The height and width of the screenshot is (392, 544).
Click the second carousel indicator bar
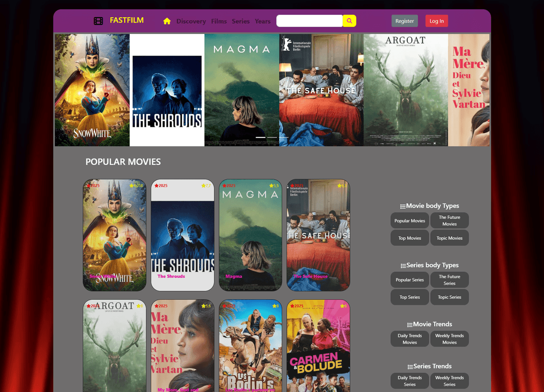pos(272,137)
